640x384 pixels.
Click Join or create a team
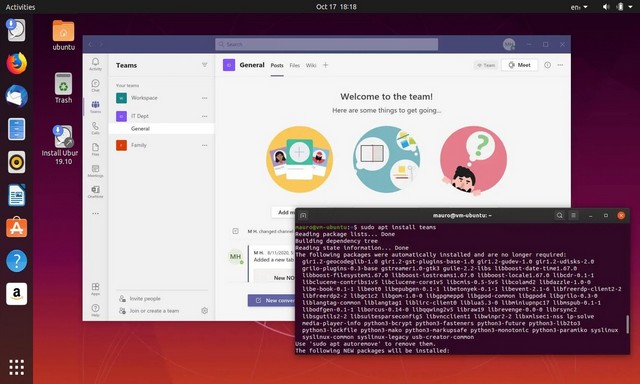point(154,311)
